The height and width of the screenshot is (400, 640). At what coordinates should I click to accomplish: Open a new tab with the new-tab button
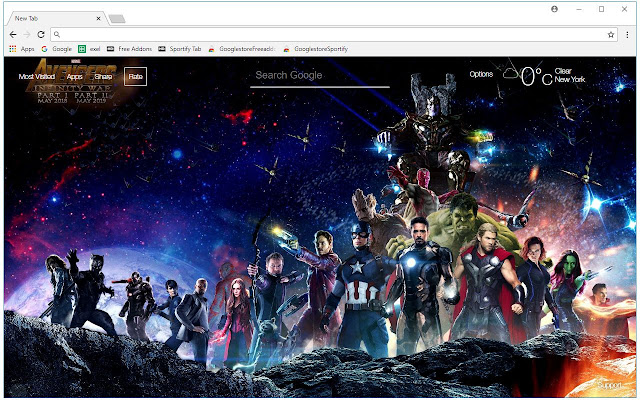click(117, 19)
